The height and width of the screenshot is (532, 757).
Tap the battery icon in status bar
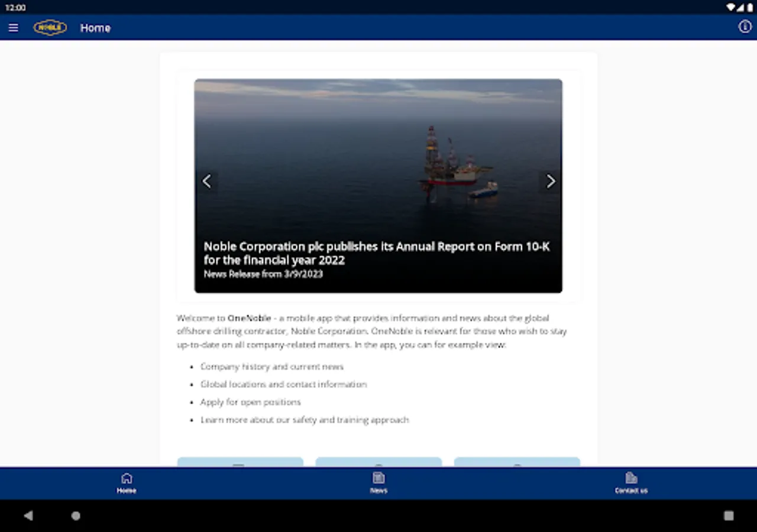coord(749,8)
